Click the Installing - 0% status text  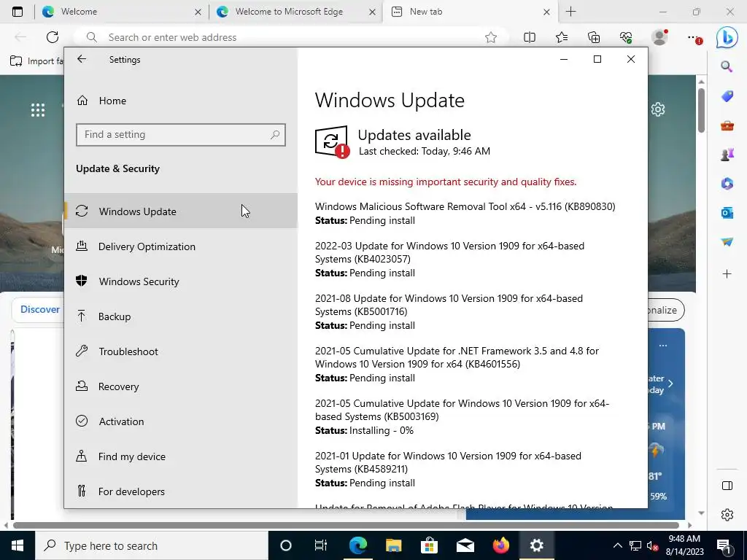tap(381, 430)
